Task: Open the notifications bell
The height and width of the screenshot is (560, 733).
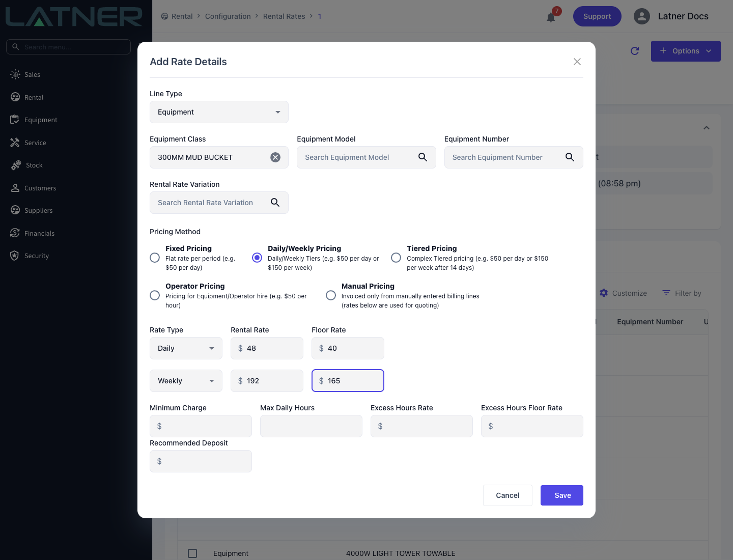Action: coord(551,17)
